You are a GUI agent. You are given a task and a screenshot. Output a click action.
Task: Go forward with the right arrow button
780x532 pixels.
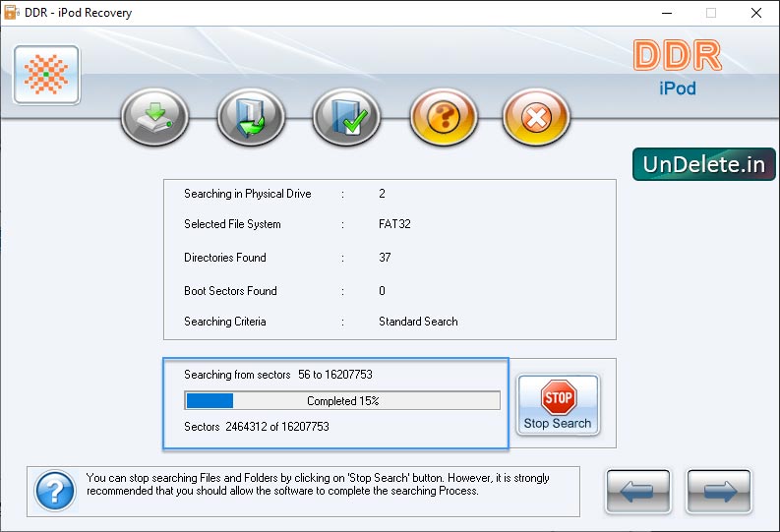719,492
